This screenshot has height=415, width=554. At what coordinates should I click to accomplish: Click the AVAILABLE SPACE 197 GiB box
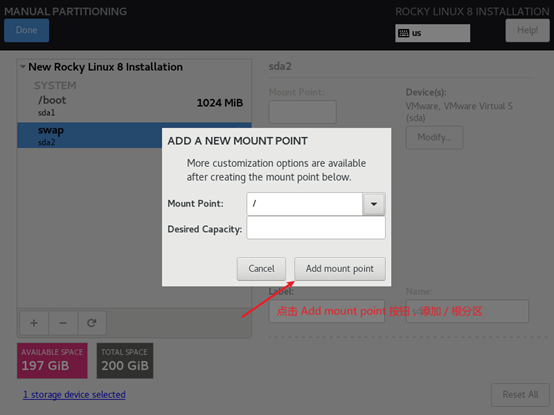[52, 361]
